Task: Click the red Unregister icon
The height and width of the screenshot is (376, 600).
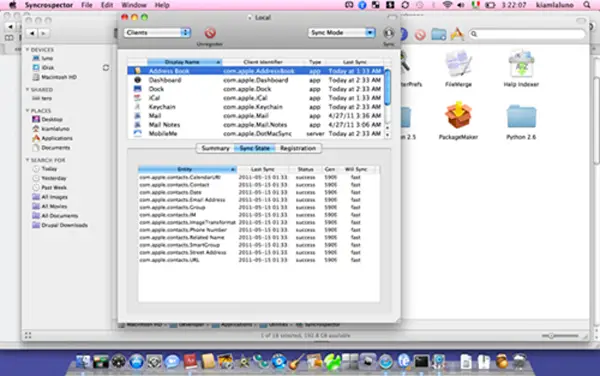Action: (210, 33)
